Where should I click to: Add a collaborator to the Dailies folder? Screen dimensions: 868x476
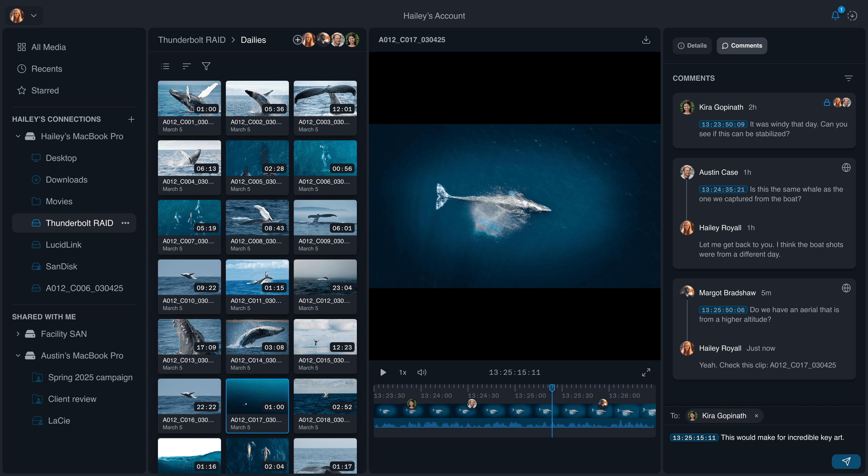297,40
